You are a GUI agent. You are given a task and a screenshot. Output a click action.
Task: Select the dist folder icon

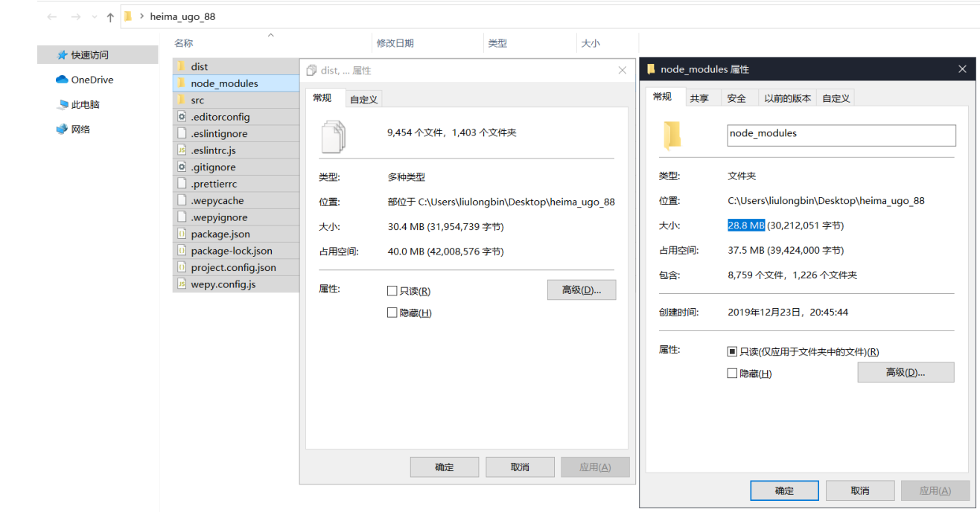181,66
